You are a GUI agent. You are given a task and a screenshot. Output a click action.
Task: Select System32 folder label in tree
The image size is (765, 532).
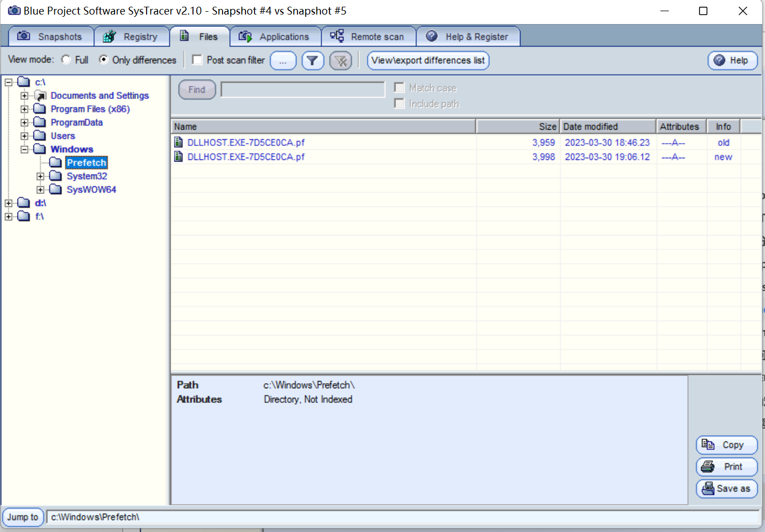pyautogui.click(x=87, y=176)
